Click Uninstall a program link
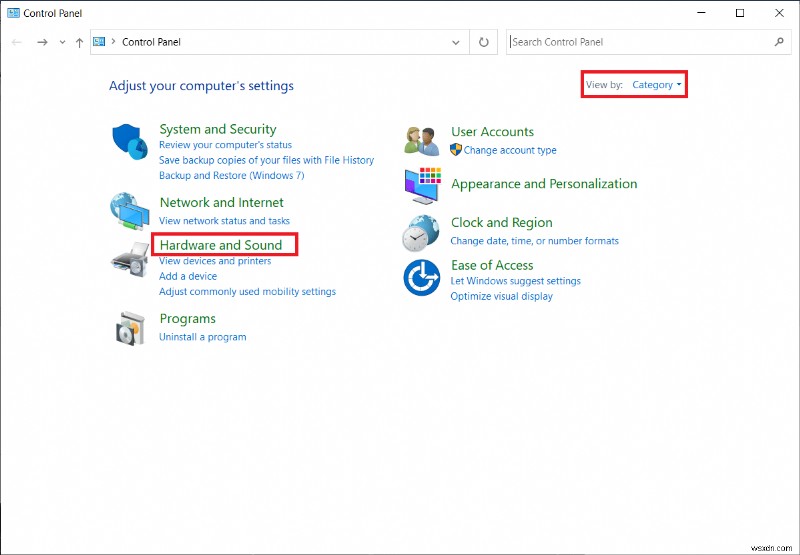Image resolution: width=800 pixels, height=555 pixels. [202, 337]
